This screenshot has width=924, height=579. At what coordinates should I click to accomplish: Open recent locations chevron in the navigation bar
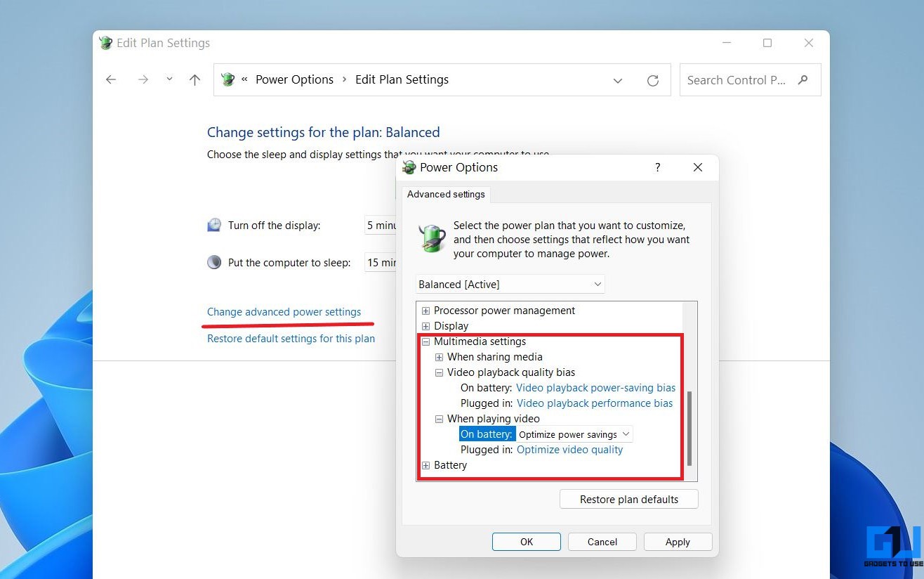pyautogui.click(x=169, y=79)
